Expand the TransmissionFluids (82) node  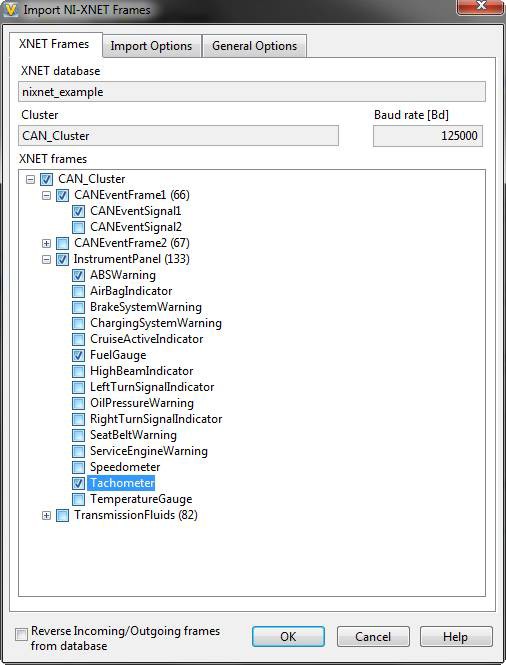point(46,516)
